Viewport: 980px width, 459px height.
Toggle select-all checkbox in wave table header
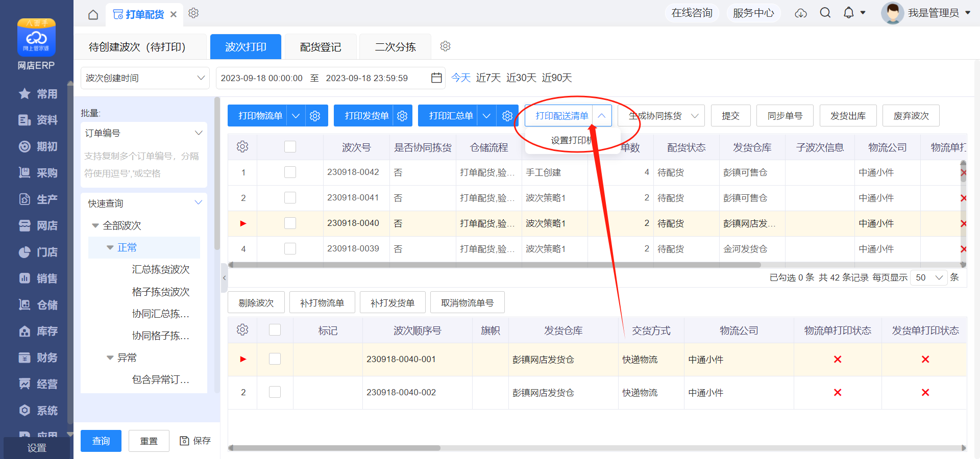coord(290,147)
